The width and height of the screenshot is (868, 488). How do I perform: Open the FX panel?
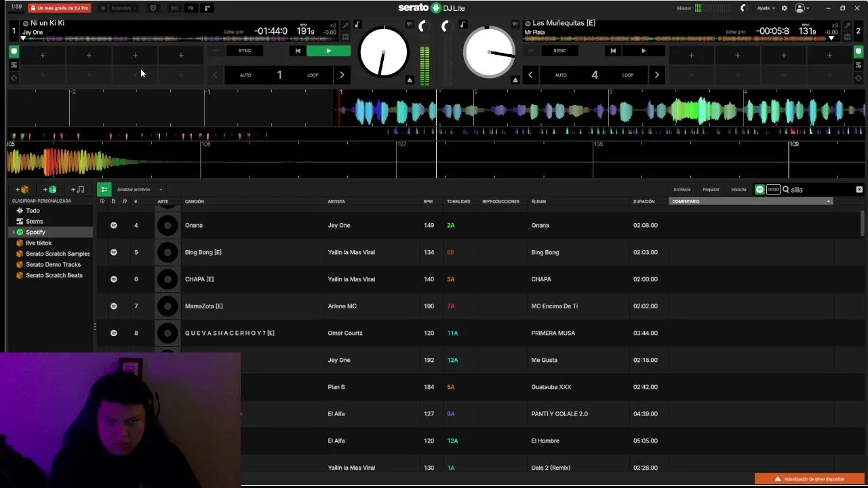tap(191, 8)
